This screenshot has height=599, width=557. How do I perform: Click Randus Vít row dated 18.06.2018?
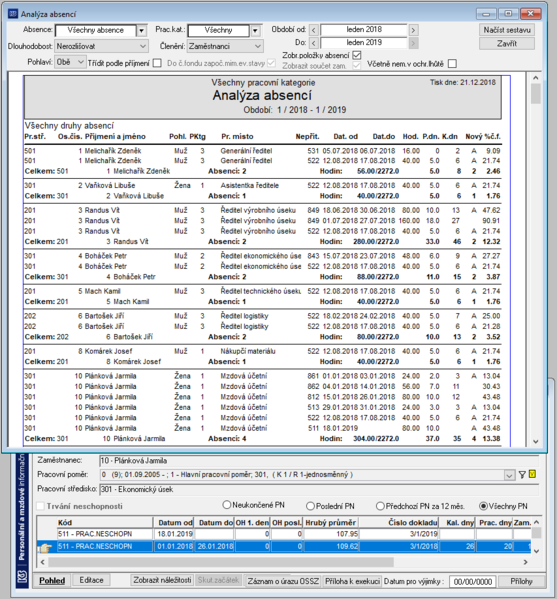tap(262, 210)
